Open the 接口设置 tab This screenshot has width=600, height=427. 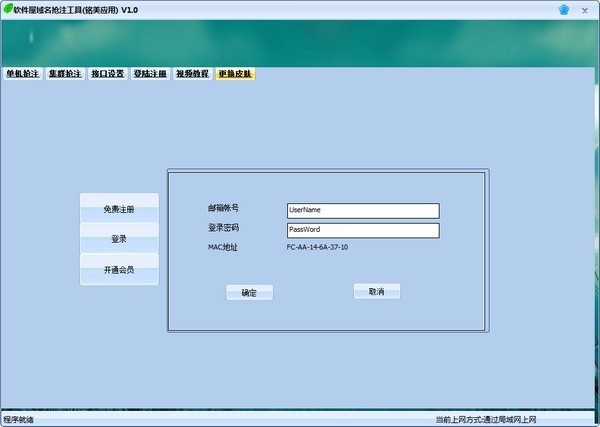[108, 73]
